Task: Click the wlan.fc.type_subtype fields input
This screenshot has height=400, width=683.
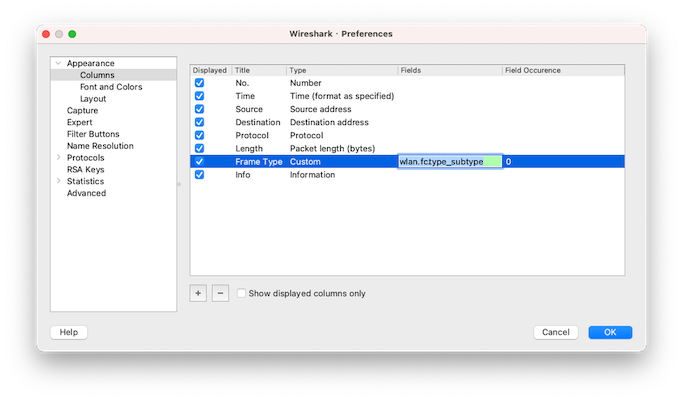Action: 448,161
